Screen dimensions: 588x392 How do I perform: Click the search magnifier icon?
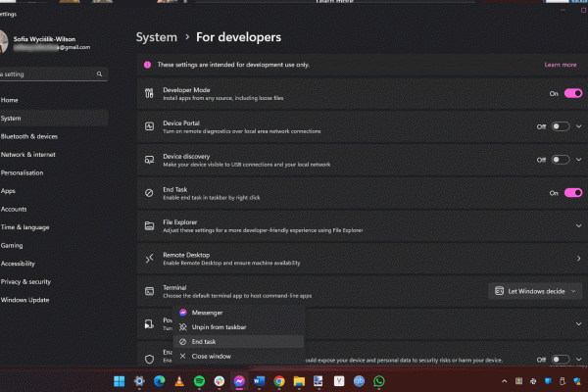tap(99, 73)
